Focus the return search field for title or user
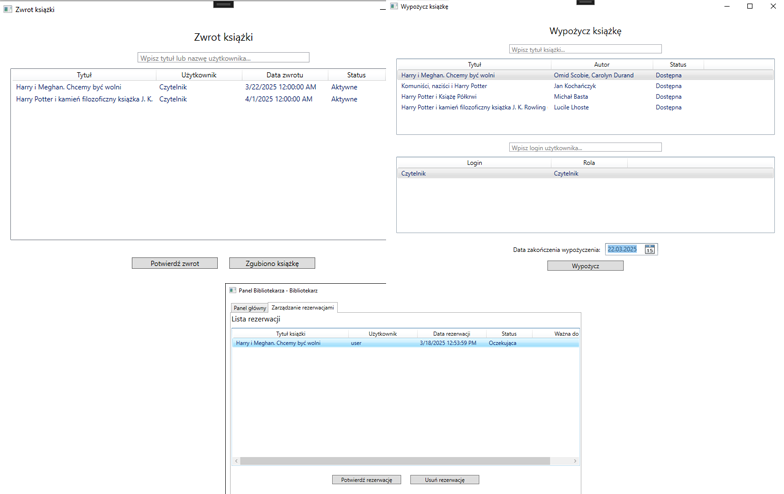 tap(224, 58)
